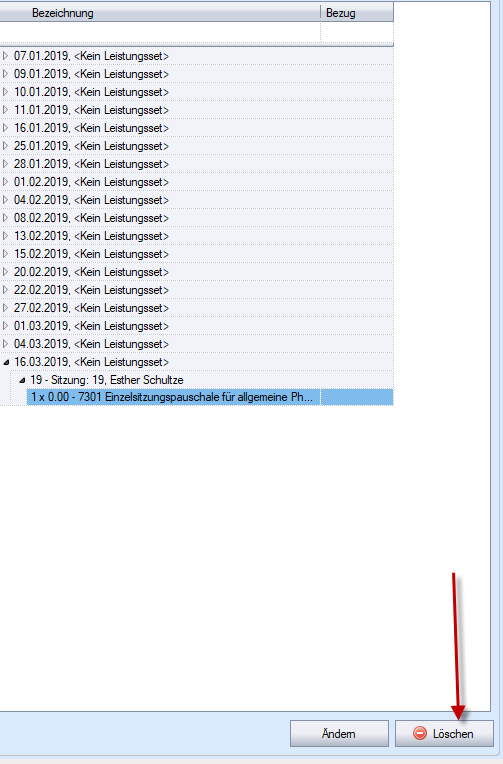
Task: Click the Ändern button
Action: click(339, 733)
